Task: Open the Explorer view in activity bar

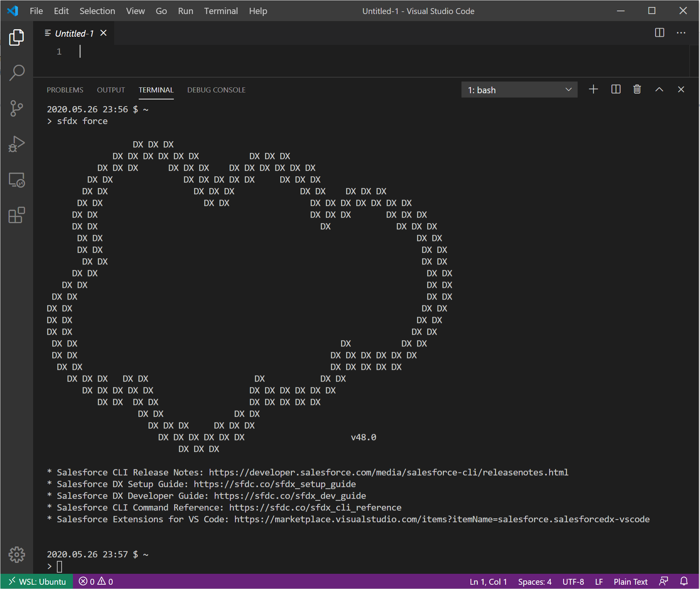Action: (16, 37)
